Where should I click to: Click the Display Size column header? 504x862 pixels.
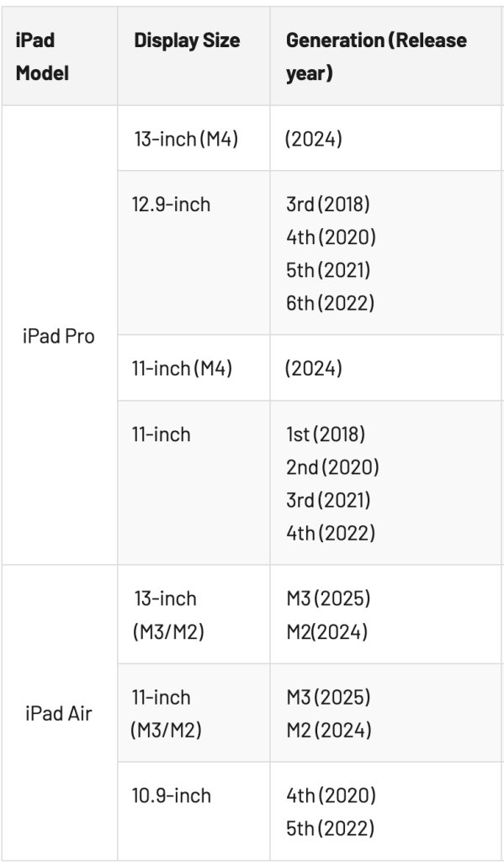tap(187, 40)
